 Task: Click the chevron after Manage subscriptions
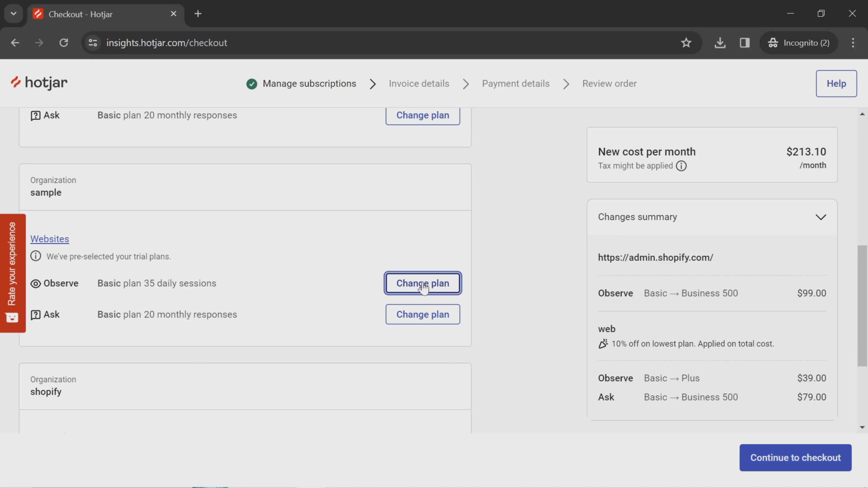[x=372, y=84]
